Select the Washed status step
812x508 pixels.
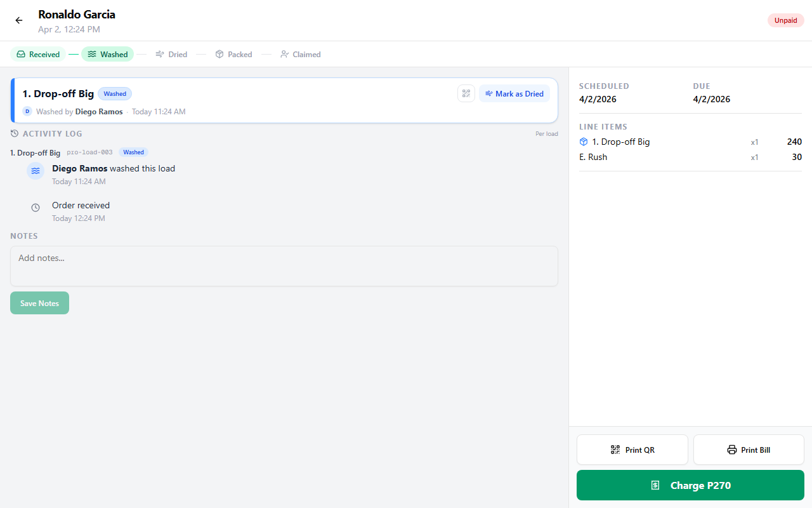point(107,55)
